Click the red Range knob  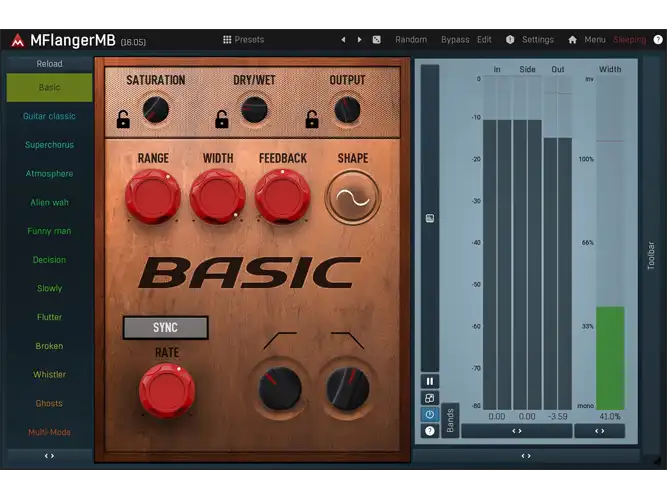pos(153,197)
